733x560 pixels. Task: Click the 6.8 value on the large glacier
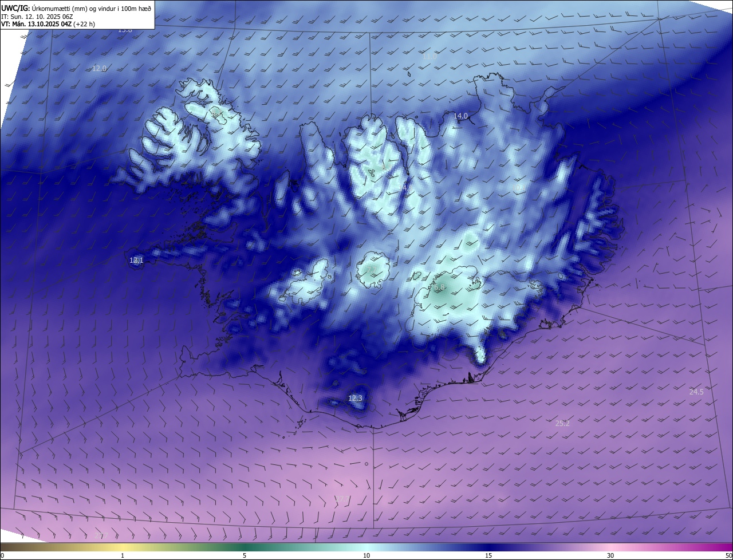point(439,287)
